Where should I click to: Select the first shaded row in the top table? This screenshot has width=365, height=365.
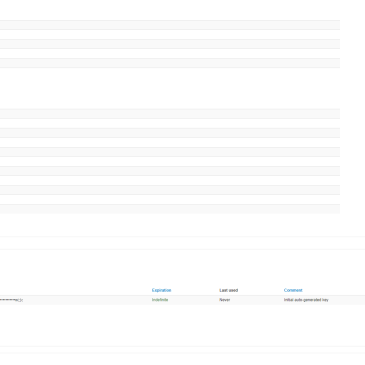point(170,25)
